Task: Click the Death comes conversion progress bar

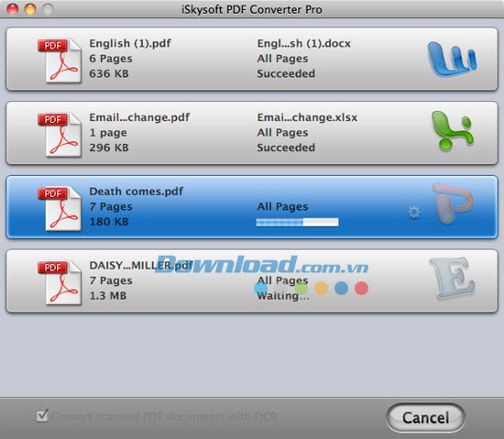Action: 297,222
